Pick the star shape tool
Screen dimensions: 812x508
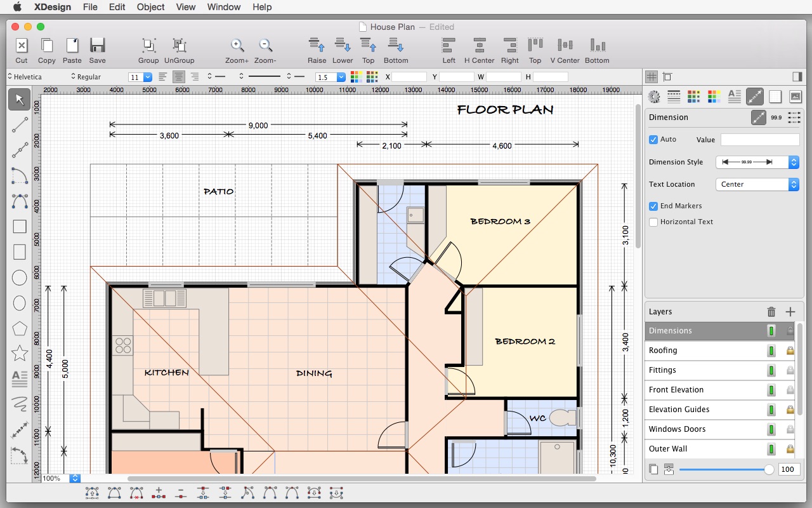click(20, 353)
